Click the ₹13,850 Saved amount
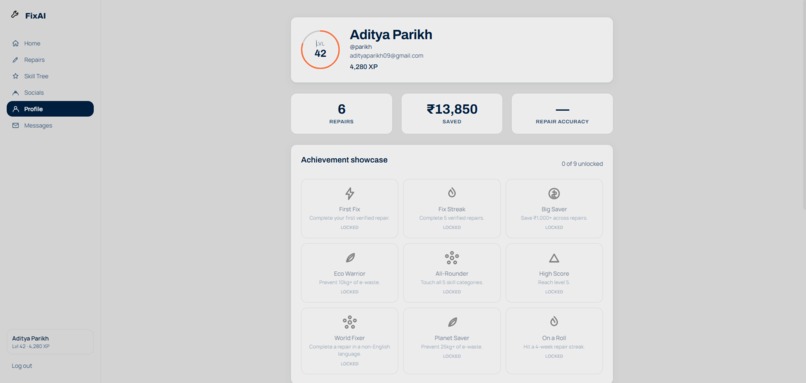 point(452,109)
